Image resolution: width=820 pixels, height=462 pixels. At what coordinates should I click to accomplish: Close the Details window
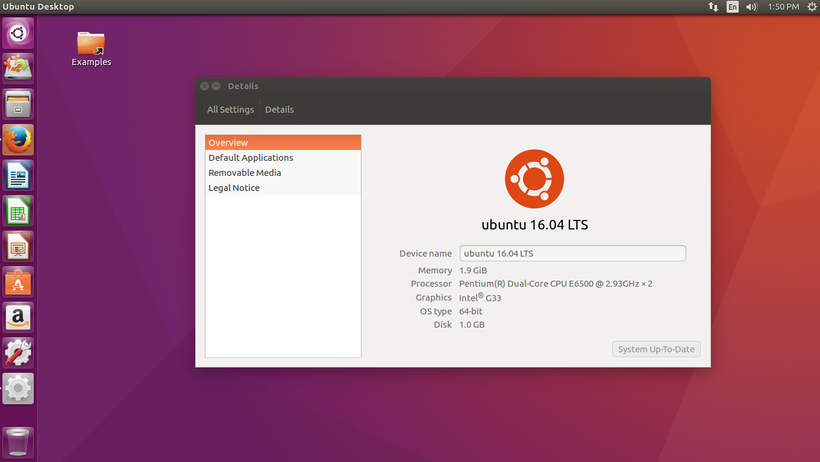click(204, 86)
